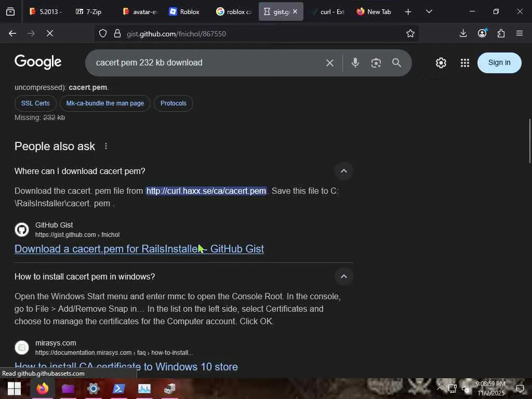Click the mirasys.com site icon
The image size is (532, 399).
coord(22,348)
